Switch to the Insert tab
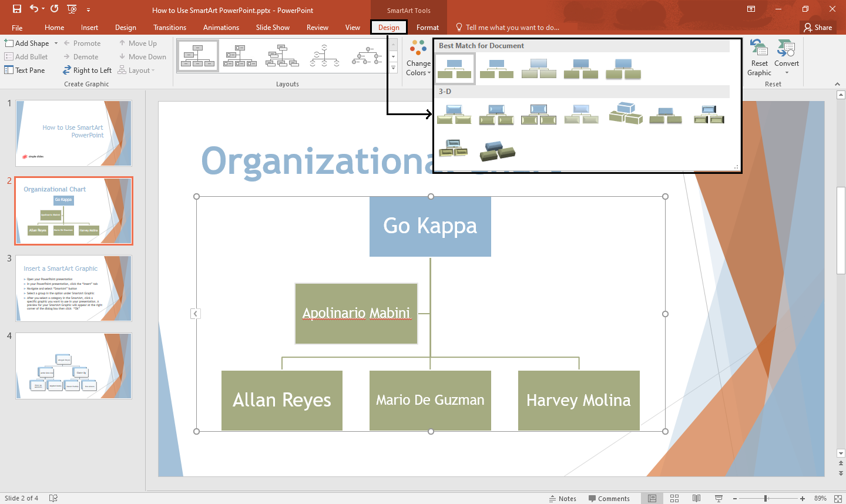The height and width of the screenshot is (504, 846). [x=89, y=28]
